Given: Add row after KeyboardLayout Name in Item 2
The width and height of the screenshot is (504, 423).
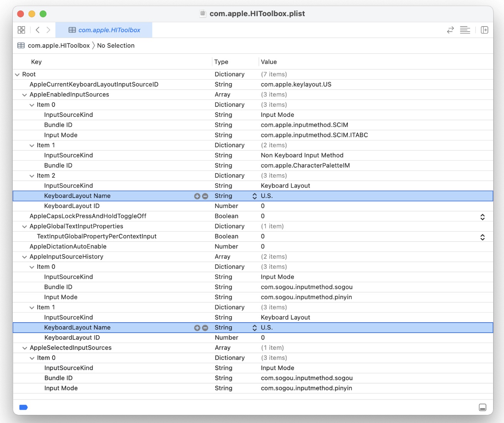Looking at the screenshot, I should [197, 196].
